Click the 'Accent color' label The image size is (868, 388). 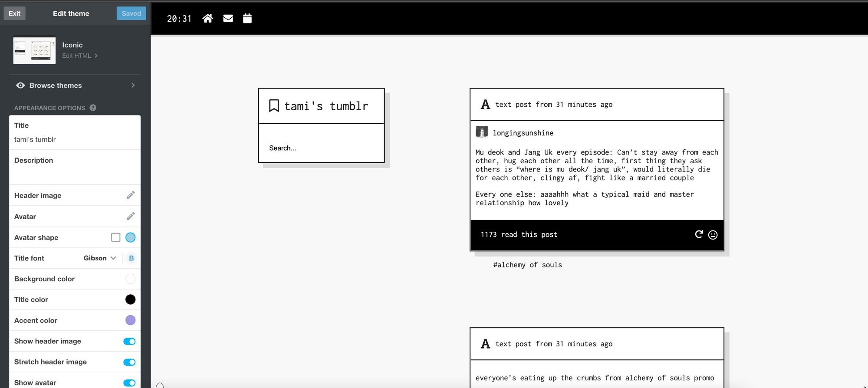[36, 320]
